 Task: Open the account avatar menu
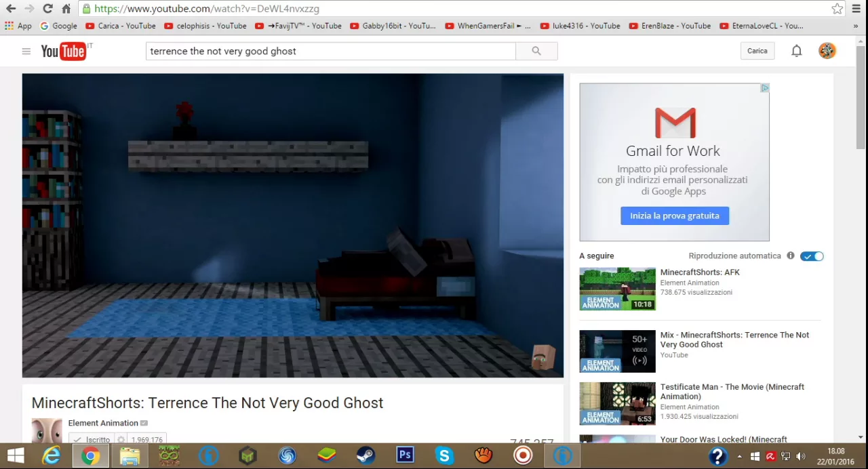[827, 51]
